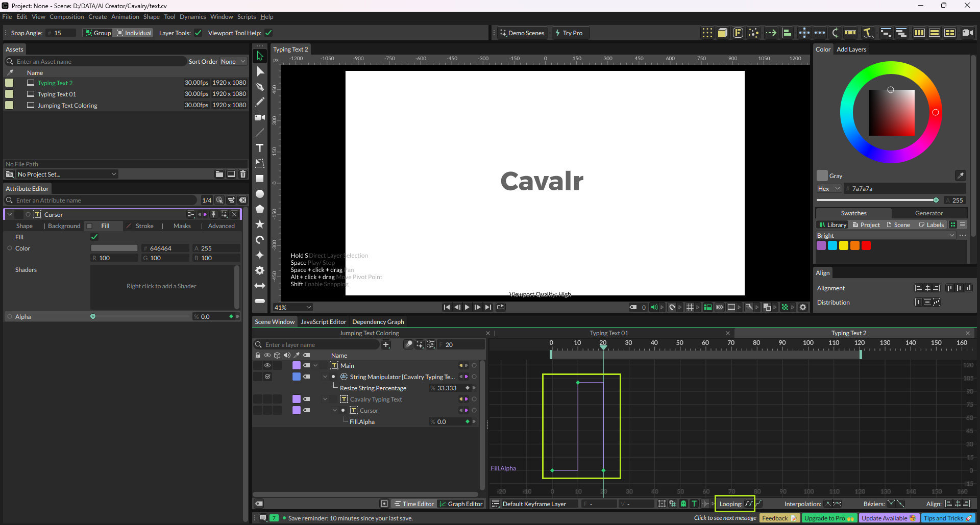The height and width of the screenshot is (525, 980).
Task: Open the Animation menu
Action: [x=125, y=17]
